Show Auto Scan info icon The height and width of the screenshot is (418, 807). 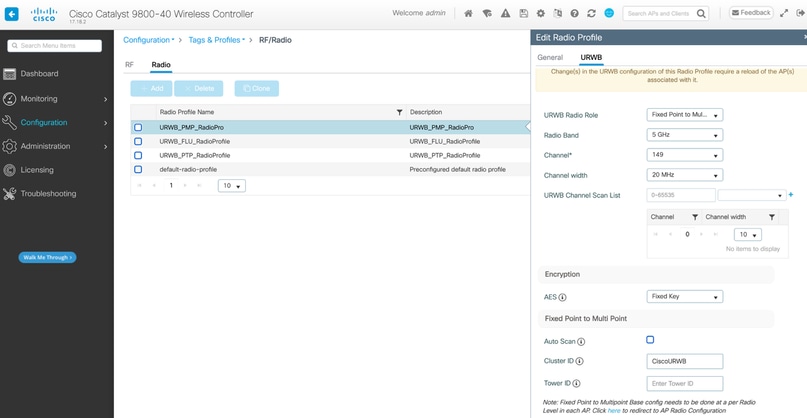(x=582, y=342)
